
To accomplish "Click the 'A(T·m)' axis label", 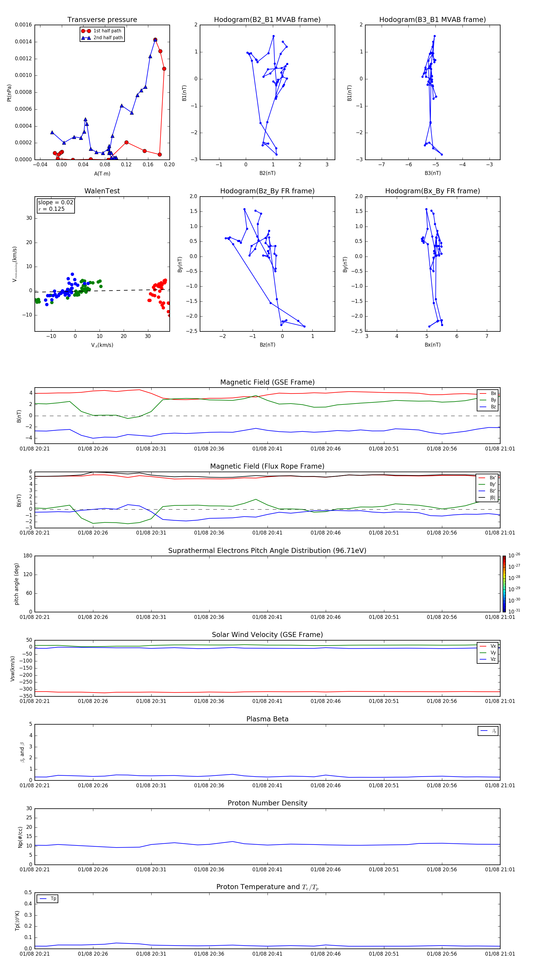I will (102, 173).
